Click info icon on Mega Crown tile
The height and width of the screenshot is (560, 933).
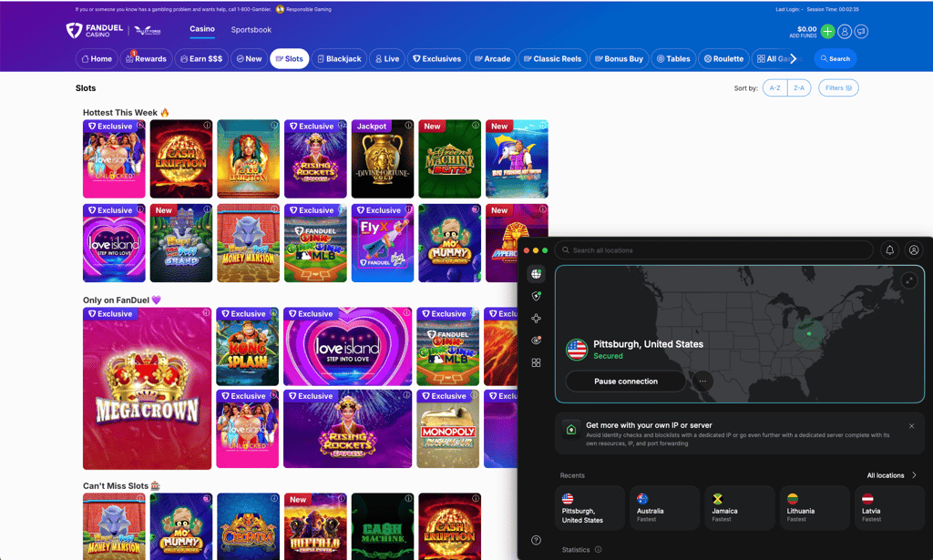coord(206,312)
